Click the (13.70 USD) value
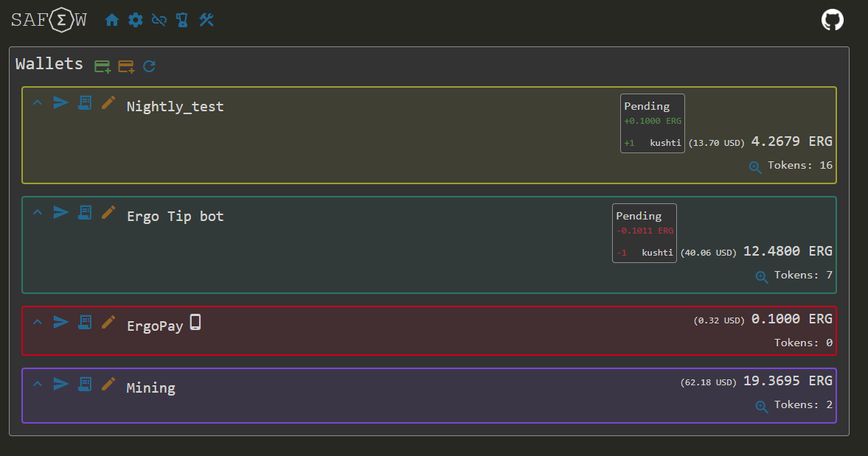The image size is (868, 456). pyautogui.click(x=716, y=143)
